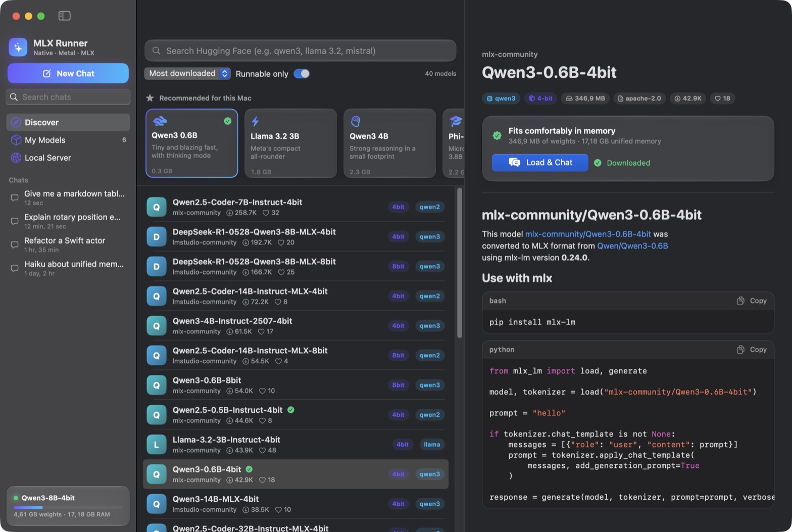
Task: Click the MLX Runner sparkle logo
Action: pyautogui.click(x=18, y=47)
